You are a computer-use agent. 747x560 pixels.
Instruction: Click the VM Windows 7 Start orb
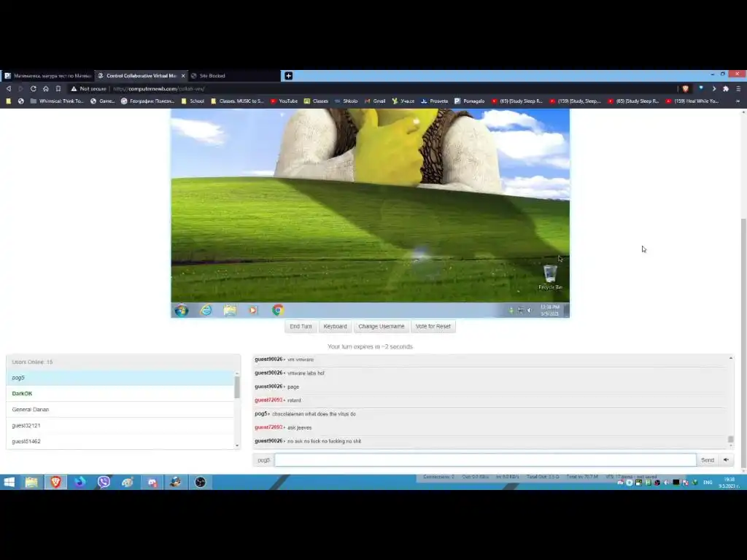point(182,311)
